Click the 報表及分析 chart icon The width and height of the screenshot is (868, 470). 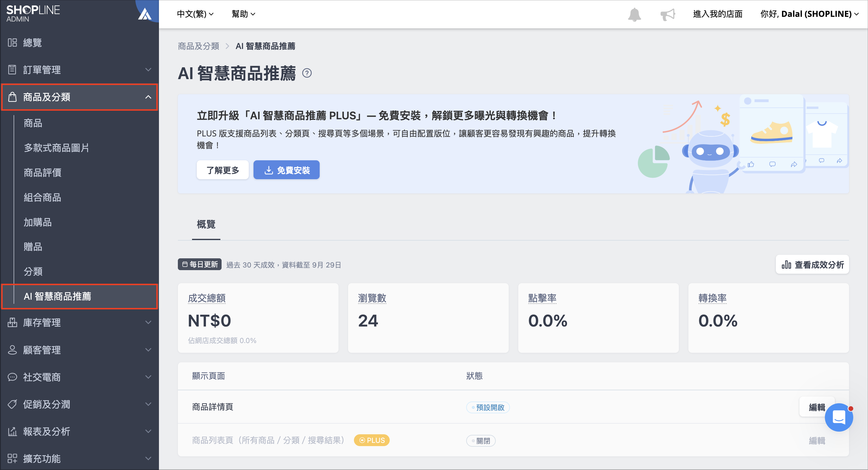[x=12, y=431]
